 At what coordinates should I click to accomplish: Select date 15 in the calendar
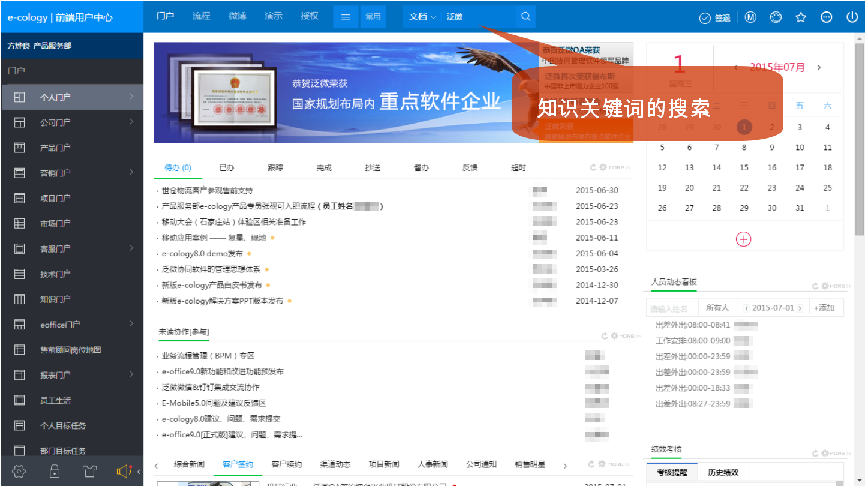(x=744, y=168)
